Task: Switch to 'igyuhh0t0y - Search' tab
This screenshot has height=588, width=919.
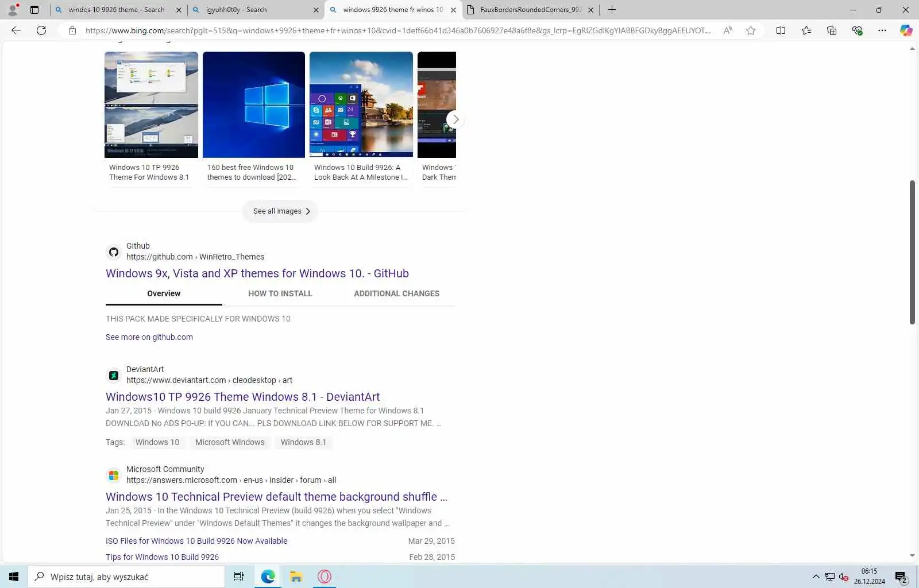Action: [254, 10]
